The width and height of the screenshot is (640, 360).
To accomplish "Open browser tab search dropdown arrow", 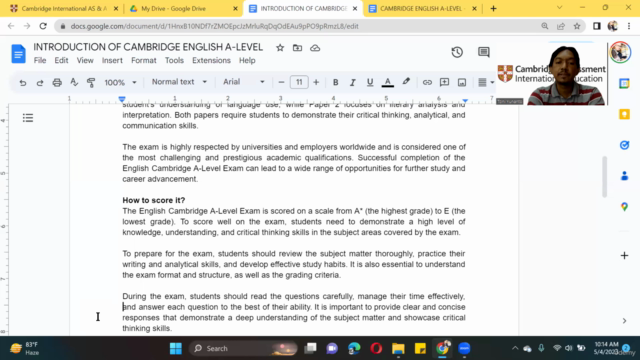I will coord(560,8).
